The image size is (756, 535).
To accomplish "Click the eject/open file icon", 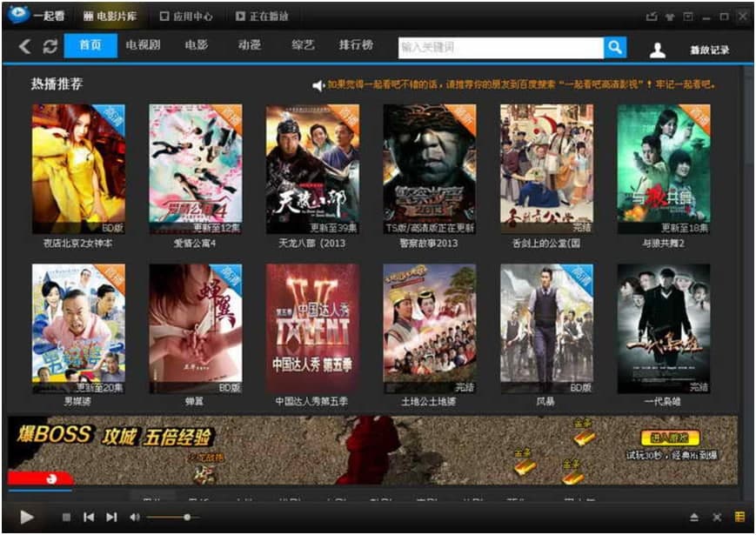I will tap(694, 518).
